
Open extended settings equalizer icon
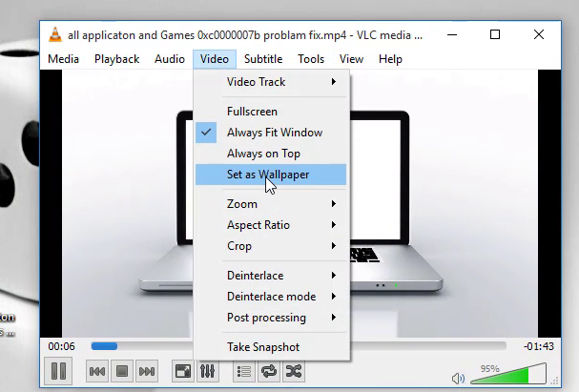(207, 371)
